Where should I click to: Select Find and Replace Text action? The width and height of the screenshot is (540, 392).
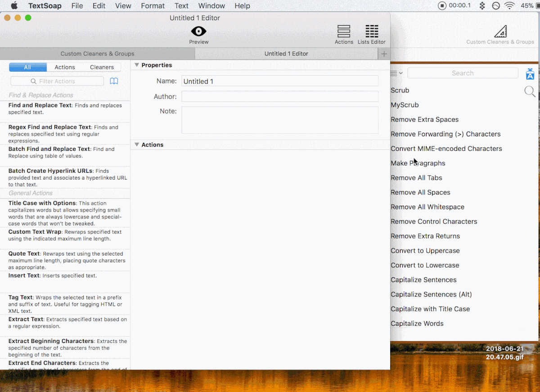[65, 111]
